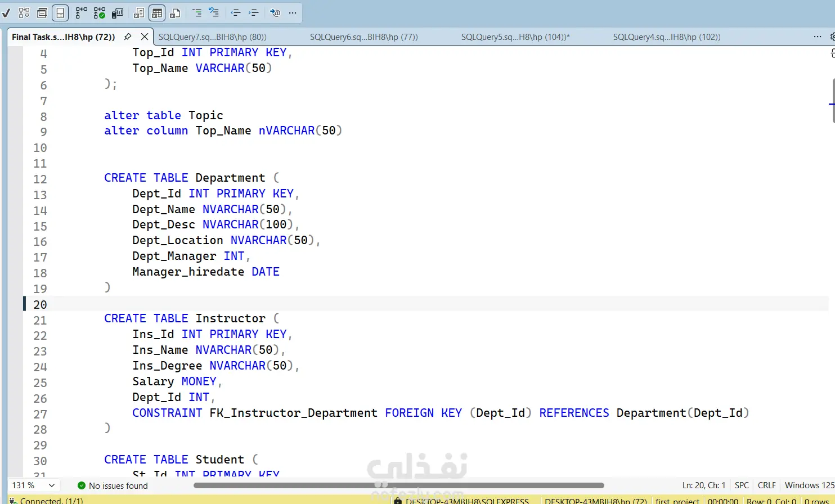835x504 pixels.
Task: Click the Ln: 20, Ch: 1 indicator
Action: click(x=704, y=485)
